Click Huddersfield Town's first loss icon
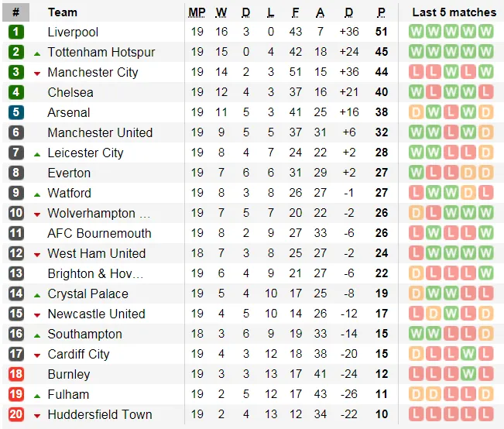This screenshot has width=504, height=429. point(416,414)
